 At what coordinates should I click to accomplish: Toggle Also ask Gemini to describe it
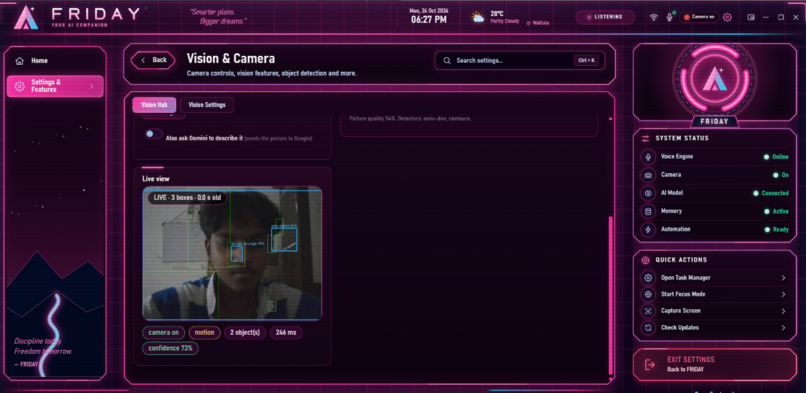(x=153, y=134)
